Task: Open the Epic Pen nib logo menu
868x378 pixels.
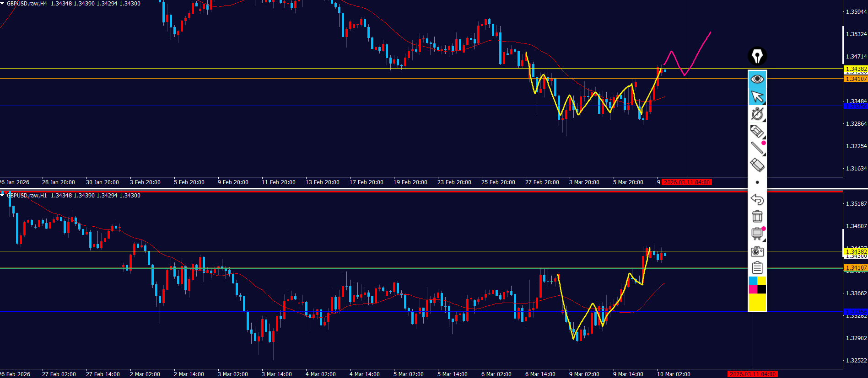Action: tap(757, 56)
